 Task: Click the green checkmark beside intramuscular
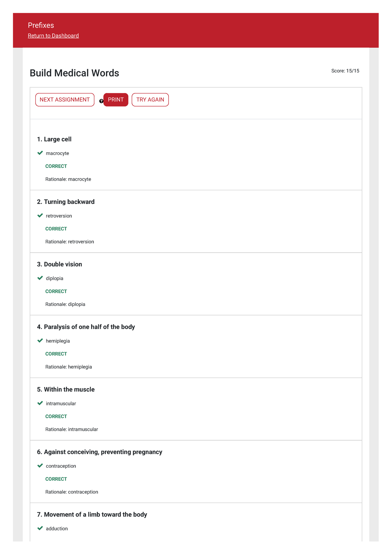click(40, 403)
